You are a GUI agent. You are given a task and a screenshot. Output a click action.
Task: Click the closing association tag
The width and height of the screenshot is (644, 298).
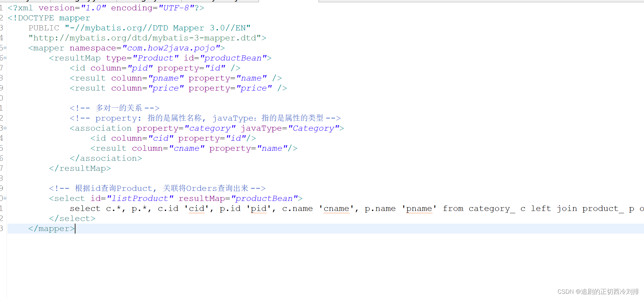(106, 159)
